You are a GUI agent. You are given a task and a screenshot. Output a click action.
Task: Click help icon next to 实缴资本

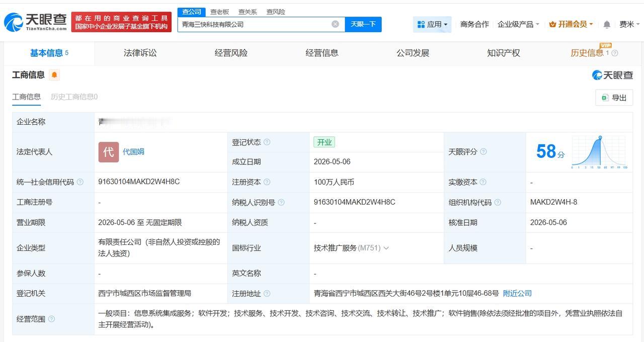click(x=483, y=182)
